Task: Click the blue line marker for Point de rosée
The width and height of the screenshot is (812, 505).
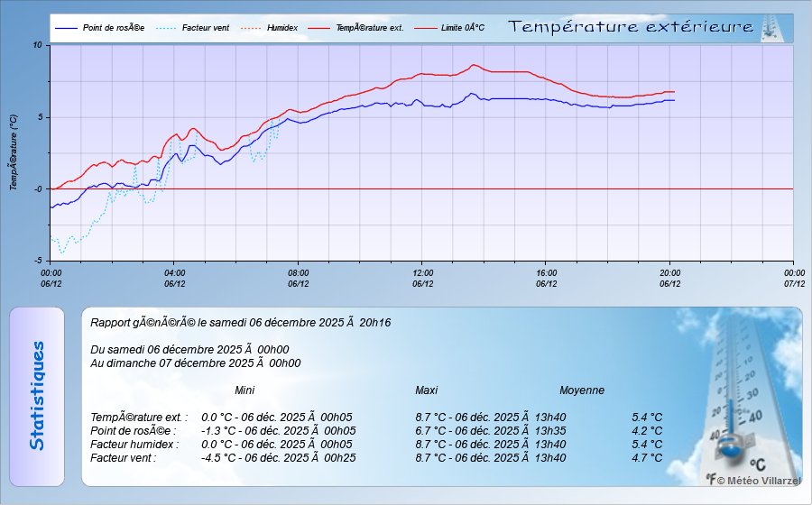Action: (67, 28)
